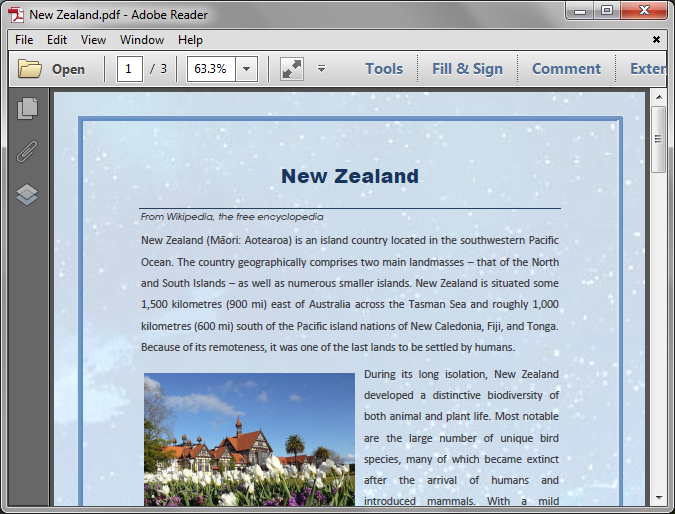Viewport: 675px width, 514px height.
Task: Click the page number field
Action: point(130,69)
